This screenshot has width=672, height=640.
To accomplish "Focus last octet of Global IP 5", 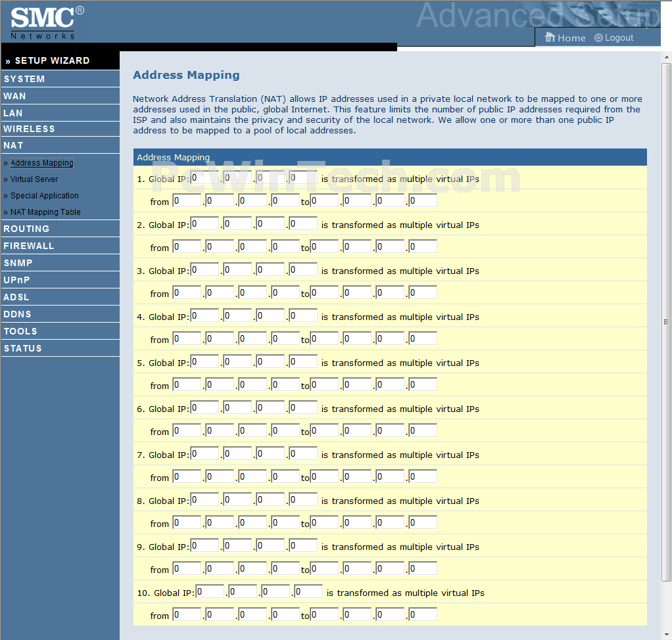I will coord(303,361).
